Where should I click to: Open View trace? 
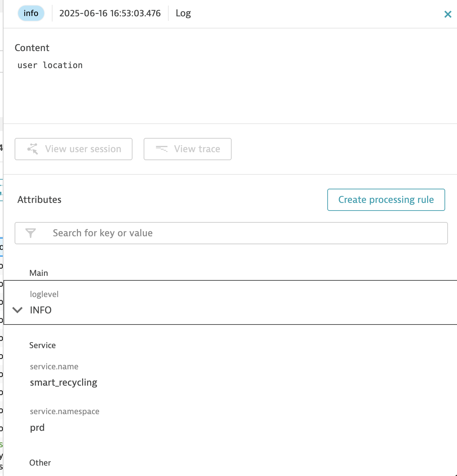pos(187,149)
